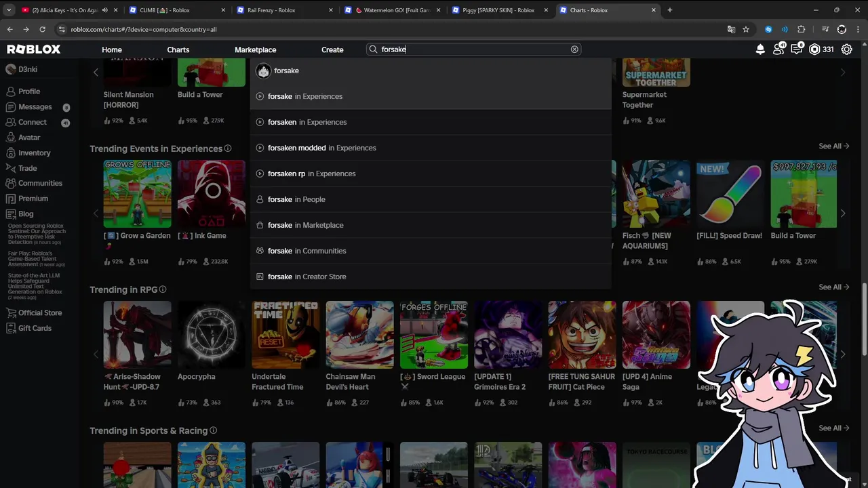
Task: Open a new browser tab
Action: click(669, 10)
